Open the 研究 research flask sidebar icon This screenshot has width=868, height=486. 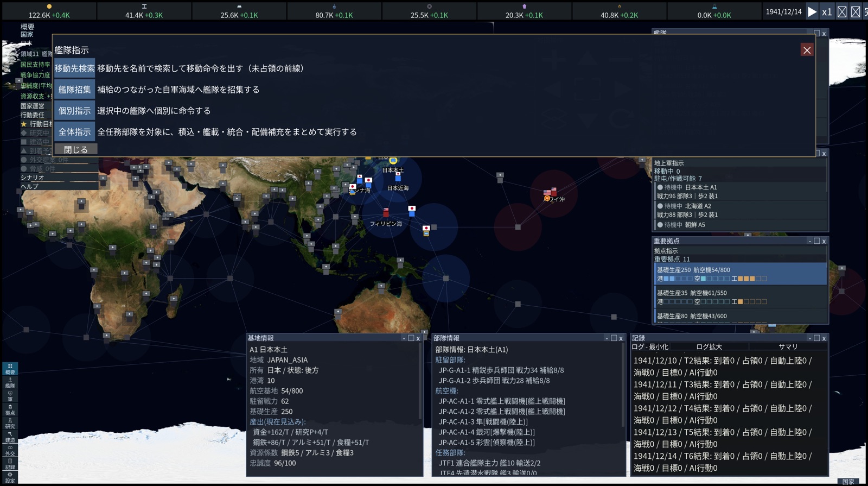(10, 423)
